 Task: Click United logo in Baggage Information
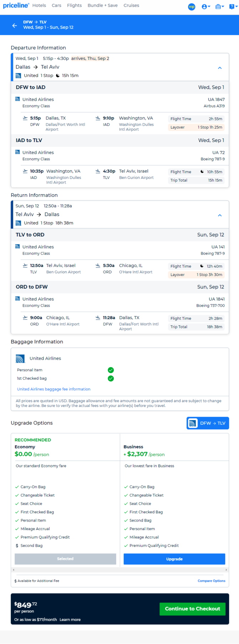(x=20, y=358)
